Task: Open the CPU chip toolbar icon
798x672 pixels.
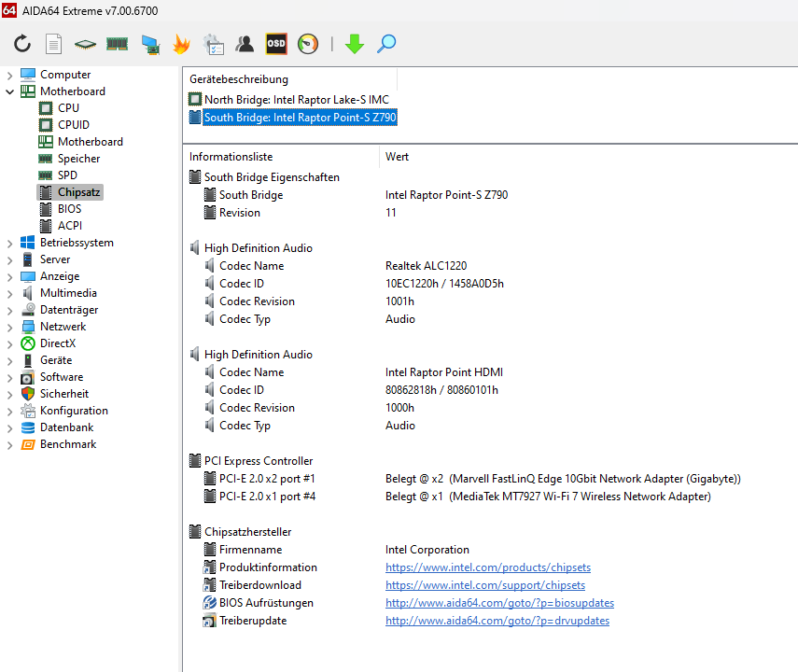Action: [x=85, y=44]
